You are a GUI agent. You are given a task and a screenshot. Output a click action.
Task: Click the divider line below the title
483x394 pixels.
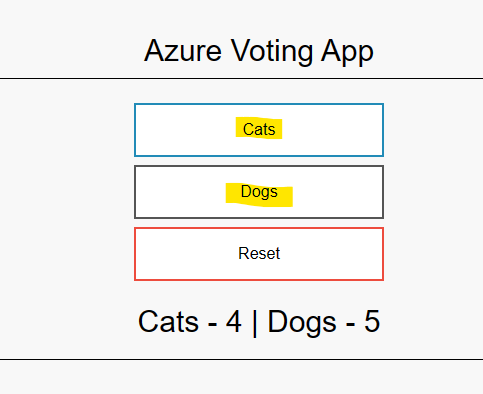(x=241, y=79)
